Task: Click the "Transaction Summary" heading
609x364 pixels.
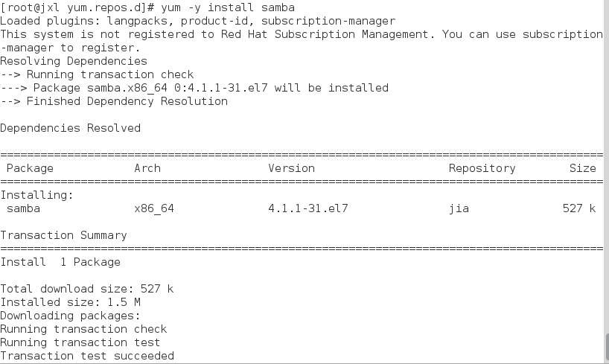Action: 63,235
